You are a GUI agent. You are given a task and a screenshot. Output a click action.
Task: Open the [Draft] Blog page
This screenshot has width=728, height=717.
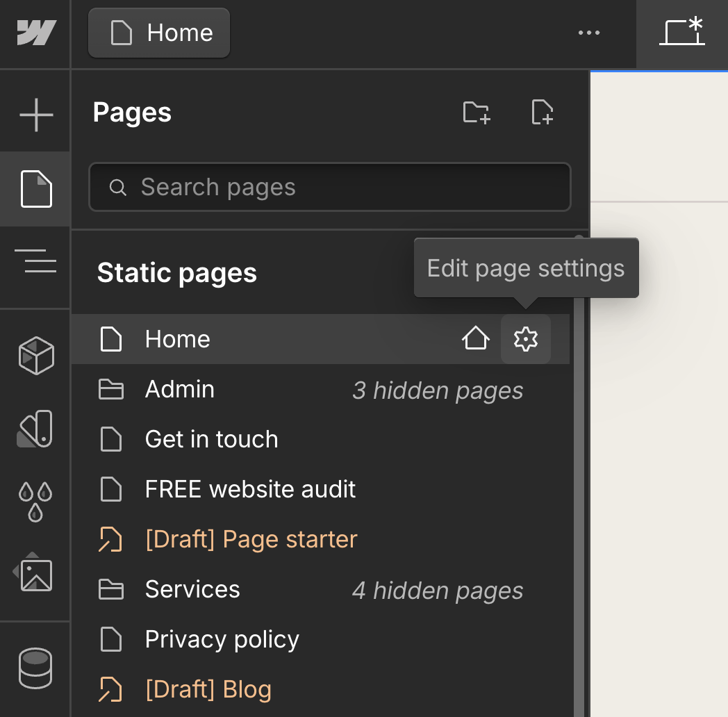point(210,689)
